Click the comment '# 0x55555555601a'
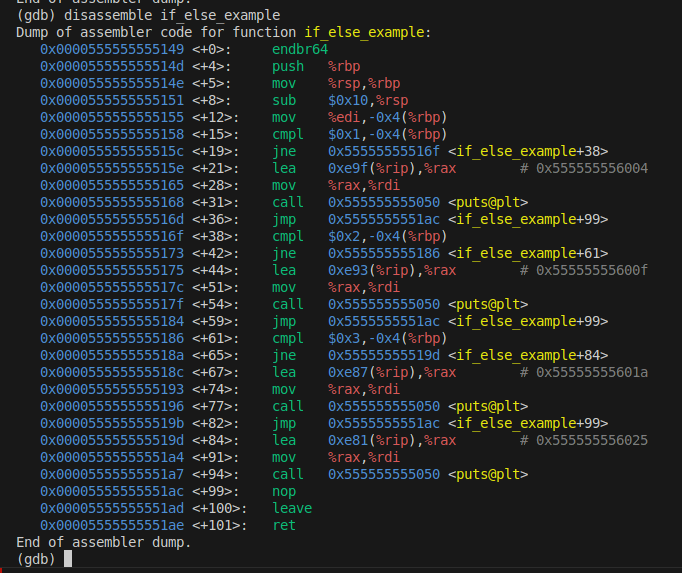This screenshot has height=573, width=682. 584,372
